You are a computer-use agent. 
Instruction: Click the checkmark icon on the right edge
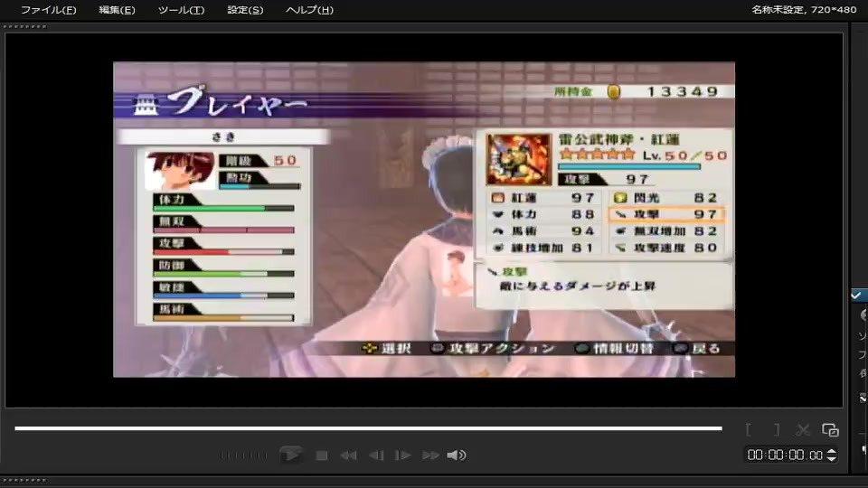coord(856,296)
